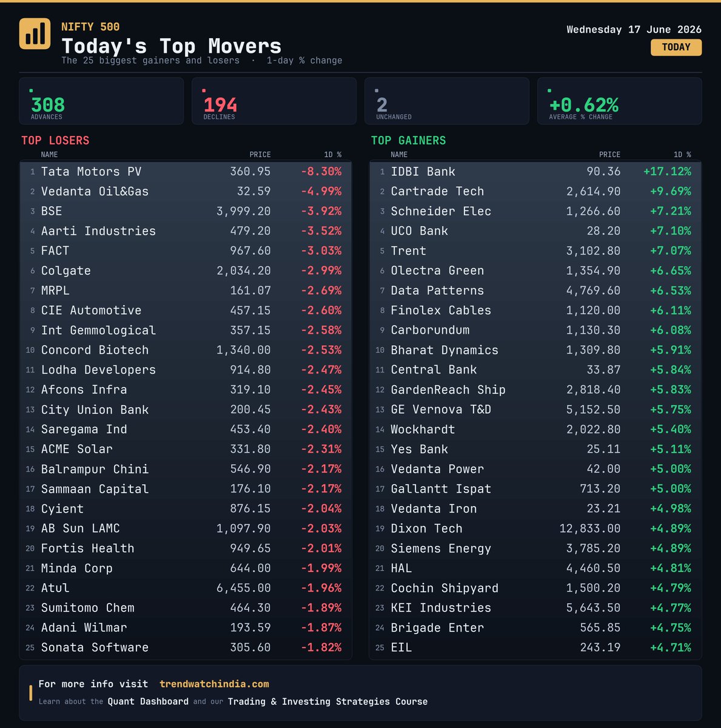Select the Tata Motors PV row name

(91, 172)
